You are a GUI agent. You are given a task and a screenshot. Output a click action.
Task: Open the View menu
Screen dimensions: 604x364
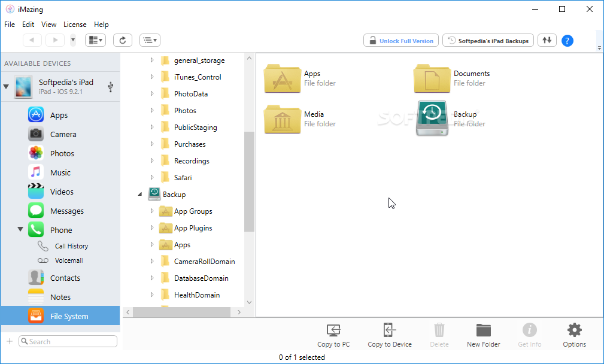pos(49,25)
